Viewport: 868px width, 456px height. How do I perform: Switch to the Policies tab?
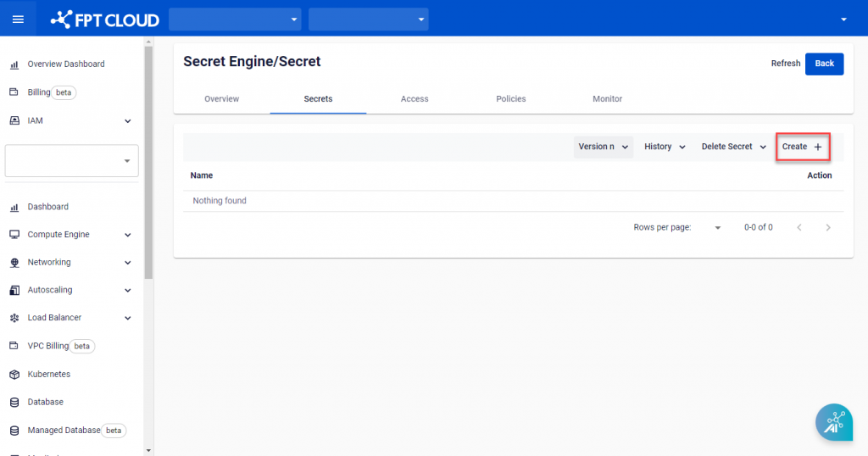click(510, 99)
